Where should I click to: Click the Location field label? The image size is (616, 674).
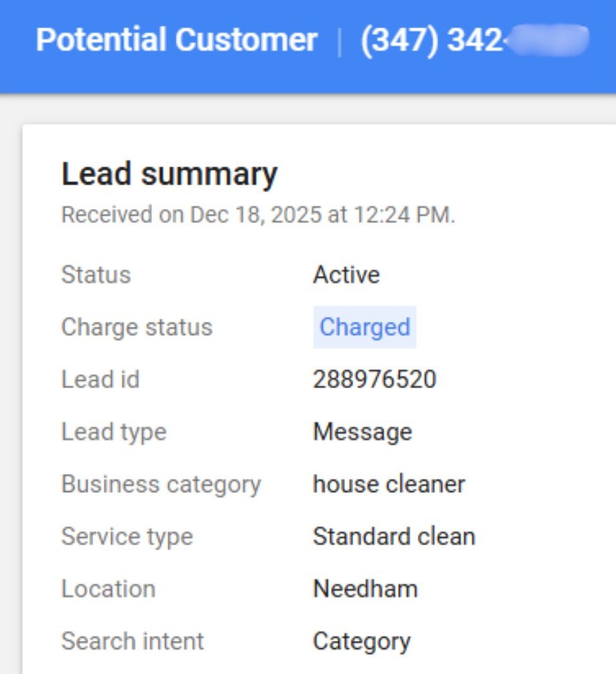pyautogui.click(x=109, y=589)
